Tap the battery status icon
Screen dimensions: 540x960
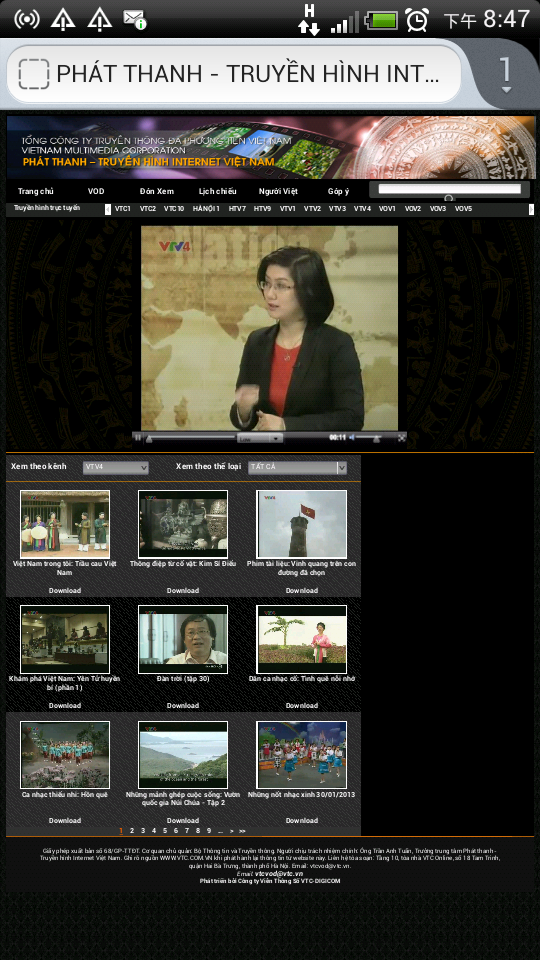pyautogui.click(x=381, y=21)
